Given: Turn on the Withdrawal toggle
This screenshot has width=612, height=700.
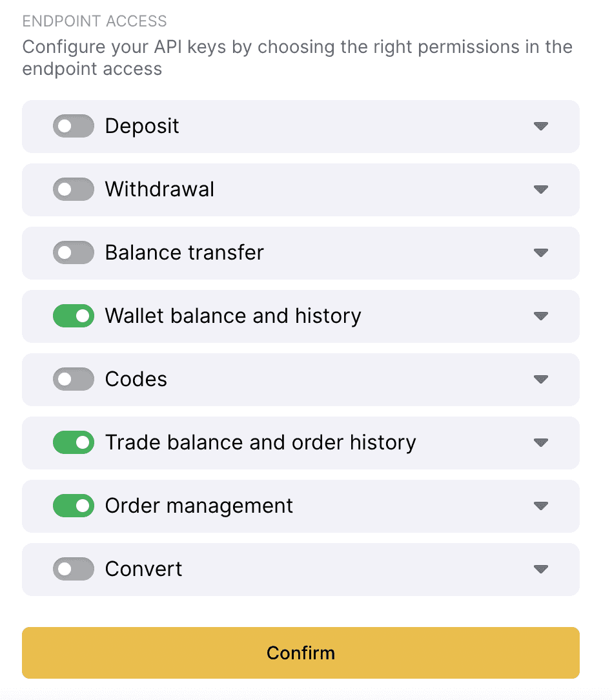Looking at the screenshot, I should click(x=73, y=189).
